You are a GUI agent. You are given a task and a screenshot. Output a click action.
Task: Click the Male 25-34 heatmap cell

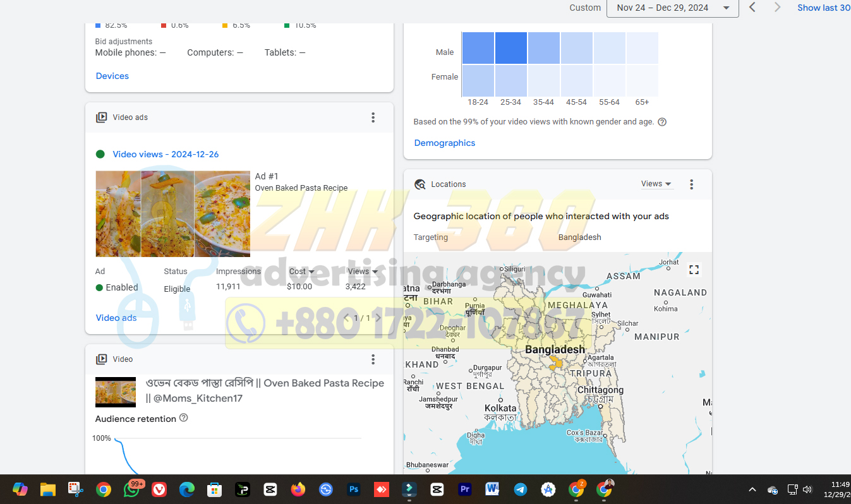[511, 48]
